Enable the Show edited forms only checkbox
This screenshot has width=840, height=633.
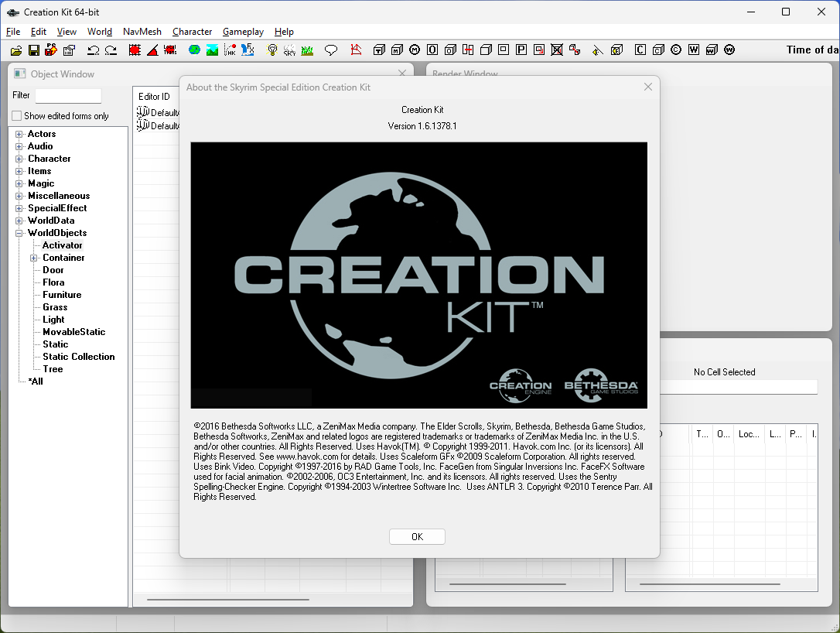16,116
